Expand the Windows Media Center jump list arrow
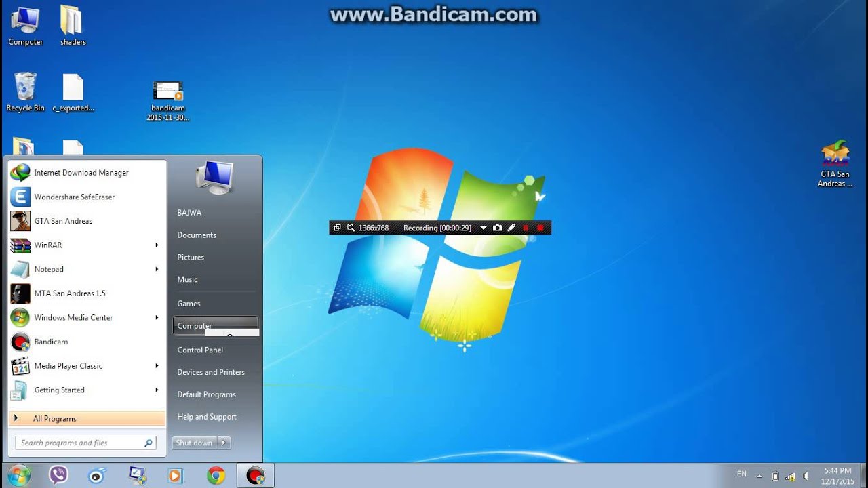 (x=157, y=318)
